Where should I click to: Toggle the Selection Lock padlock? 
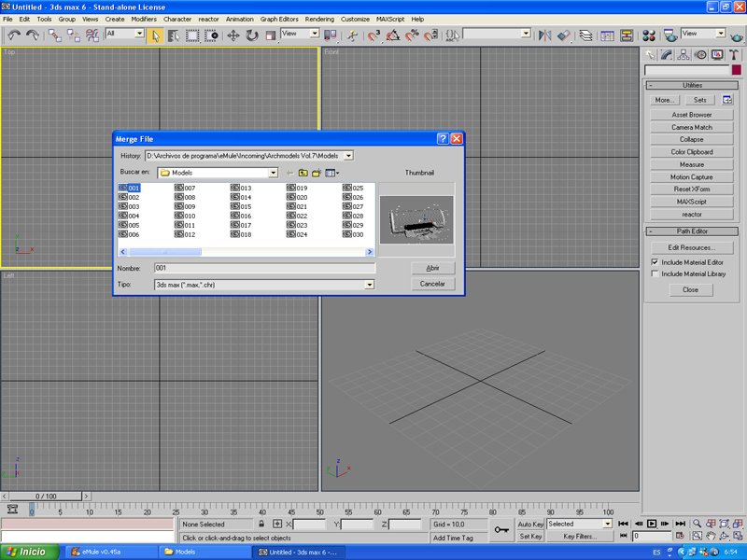click(x=261, y=524)
